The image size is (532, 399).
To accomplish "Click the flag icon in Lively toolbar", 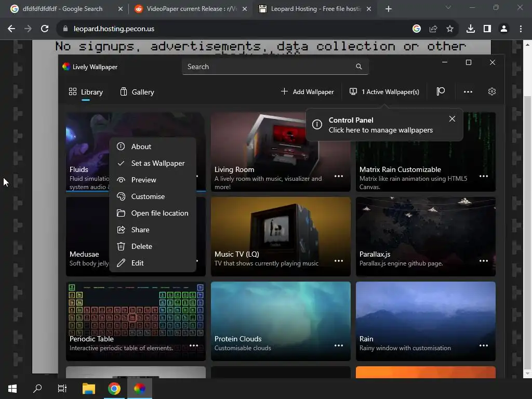I will coord(441,91).
